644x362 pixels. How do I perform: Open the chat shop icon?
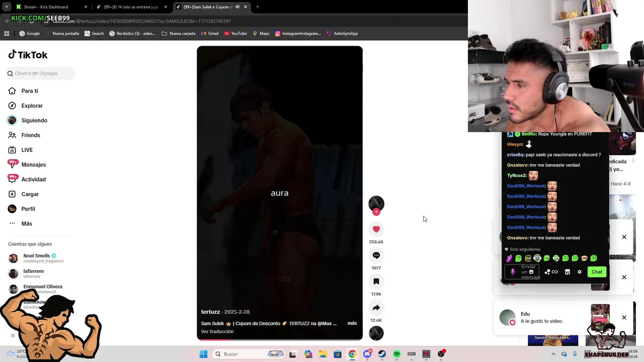click(568, 272)
